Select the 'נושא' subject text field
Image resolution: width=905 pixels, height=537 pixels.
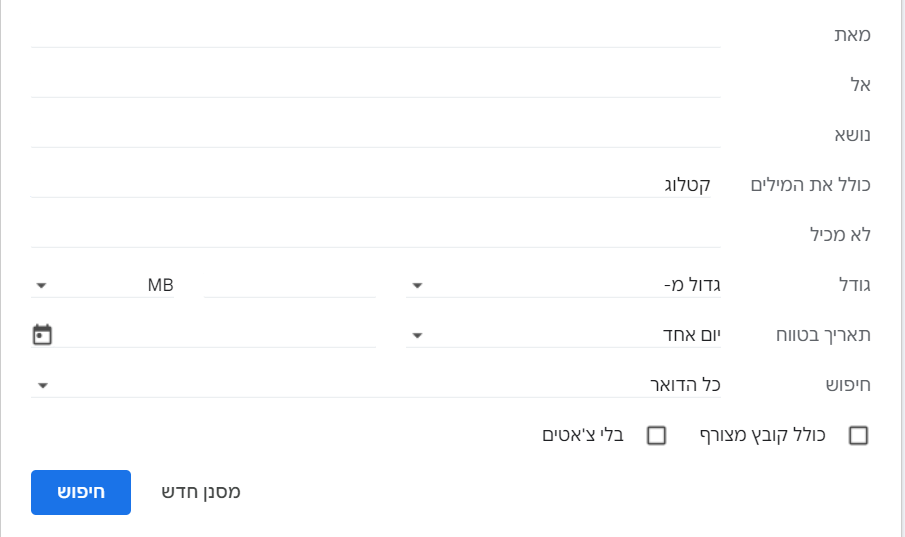point(376,134)
